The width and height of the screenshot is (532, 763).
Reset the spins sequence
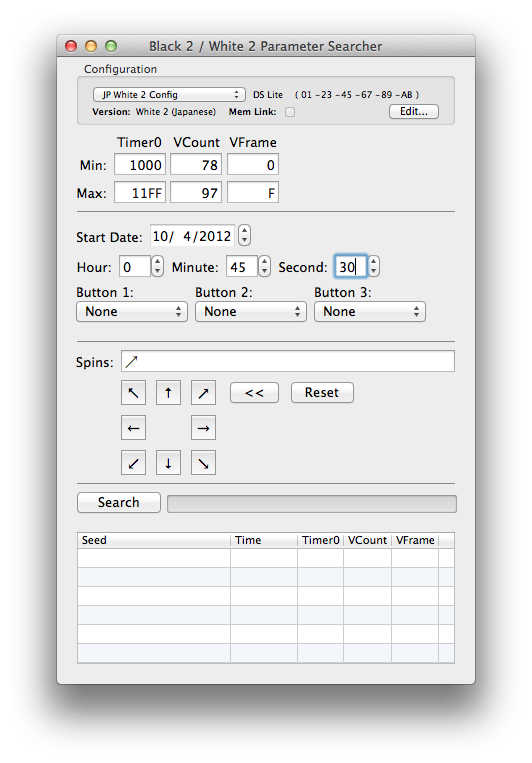click(322, 392)
